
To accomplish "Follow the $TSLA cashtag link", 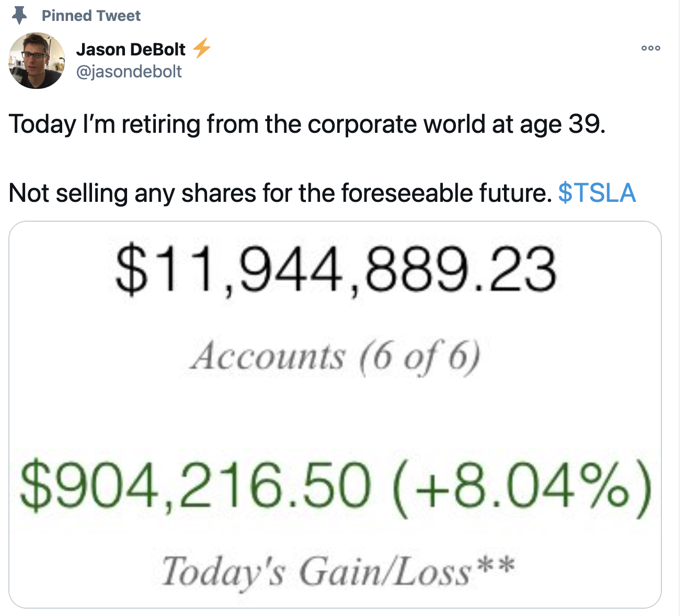I will 597,192.
